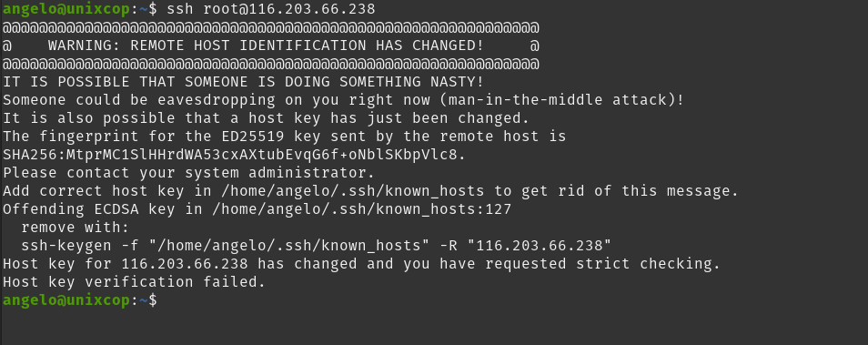
Task: Click the IT IS POSSIBLE THAT SOMEONE line
Action: [244, 82]
